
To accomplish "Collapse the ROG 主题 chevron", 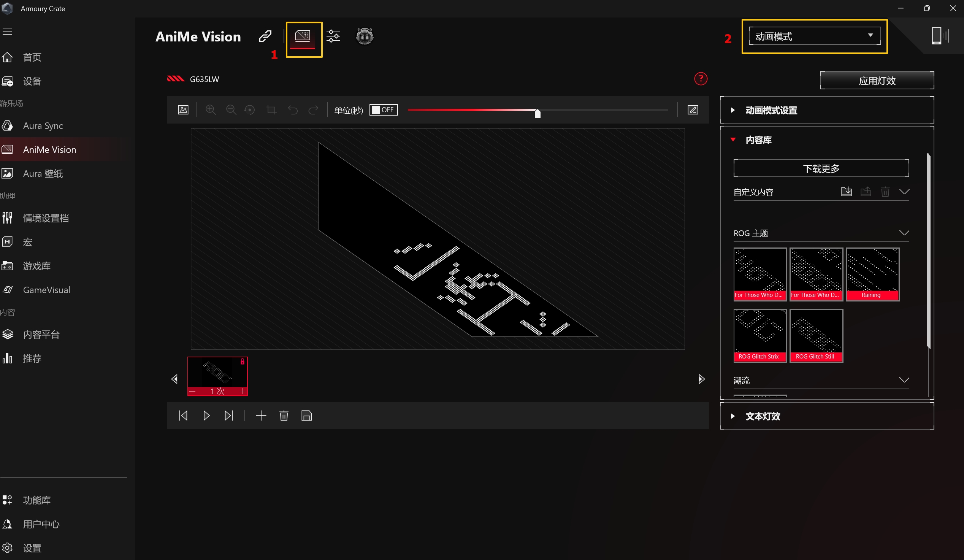I will click(x=904, y=233).
